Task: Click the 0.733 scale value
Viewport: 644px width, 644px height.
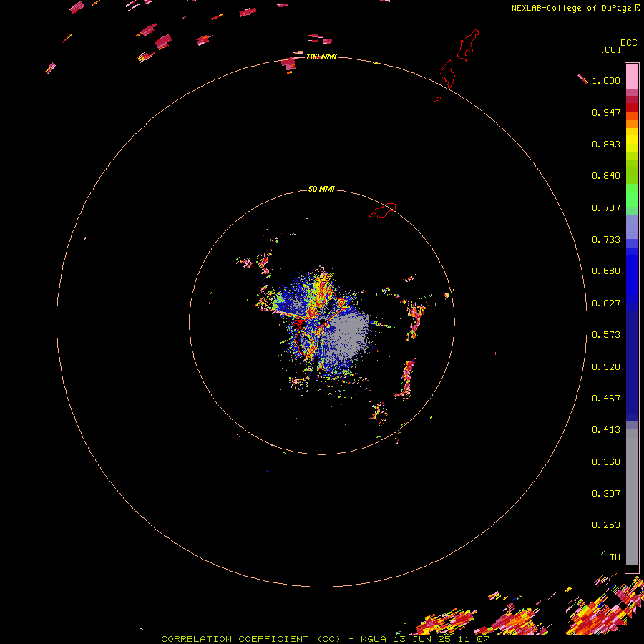Action: [606, 240]
